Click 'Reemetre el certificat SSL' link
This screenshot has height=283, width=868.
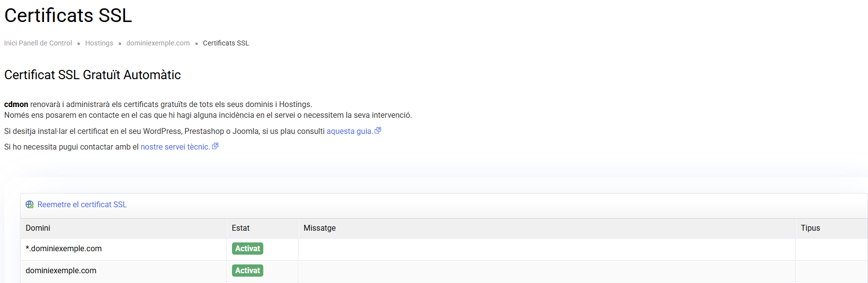82,205
